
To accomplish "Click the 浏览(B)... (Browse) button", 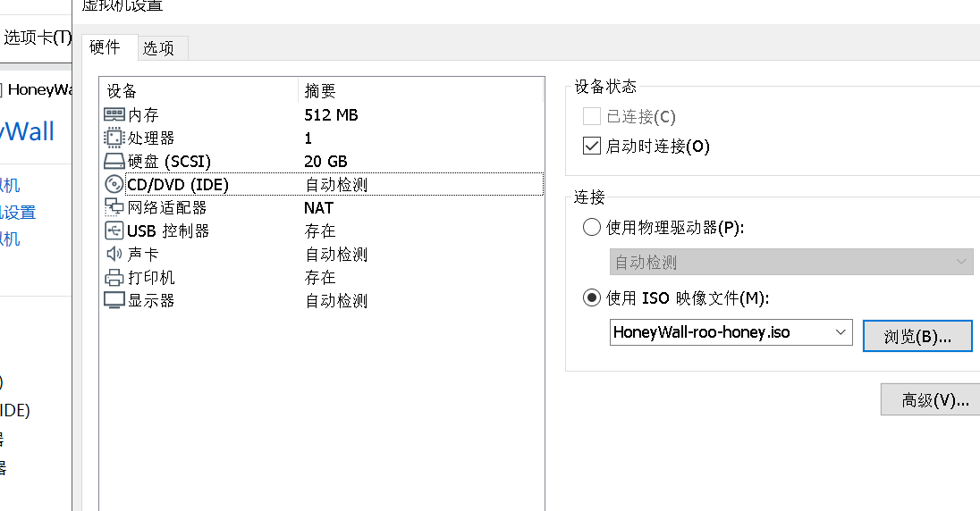I will [917, 337].
